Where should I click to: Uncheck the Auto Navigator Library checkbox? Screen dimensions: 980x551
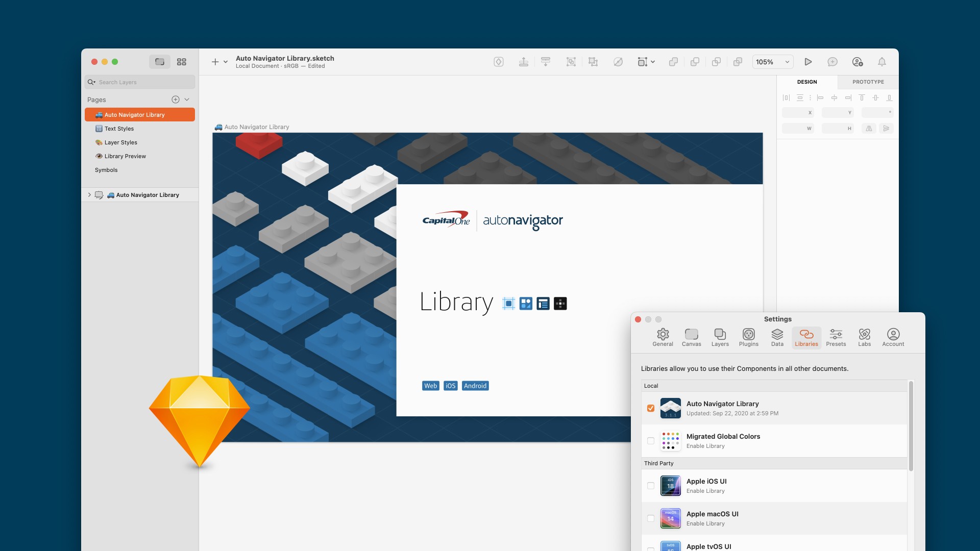pos(651,408)
